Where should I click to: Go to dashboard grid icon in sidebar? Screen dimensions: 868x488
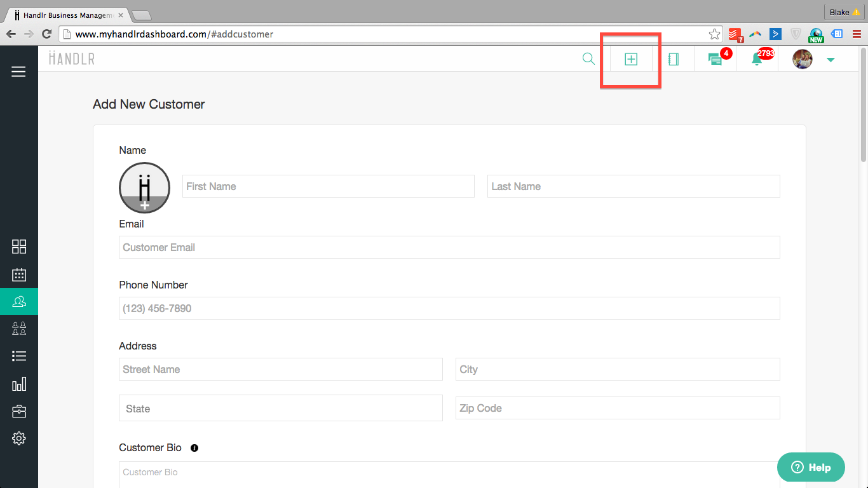[x=19, y=247]
